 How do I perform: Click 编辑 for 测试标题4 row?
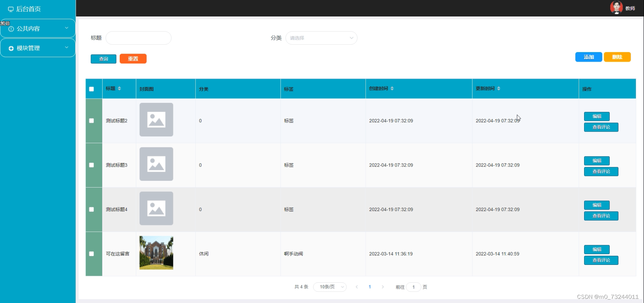point(597,205)
